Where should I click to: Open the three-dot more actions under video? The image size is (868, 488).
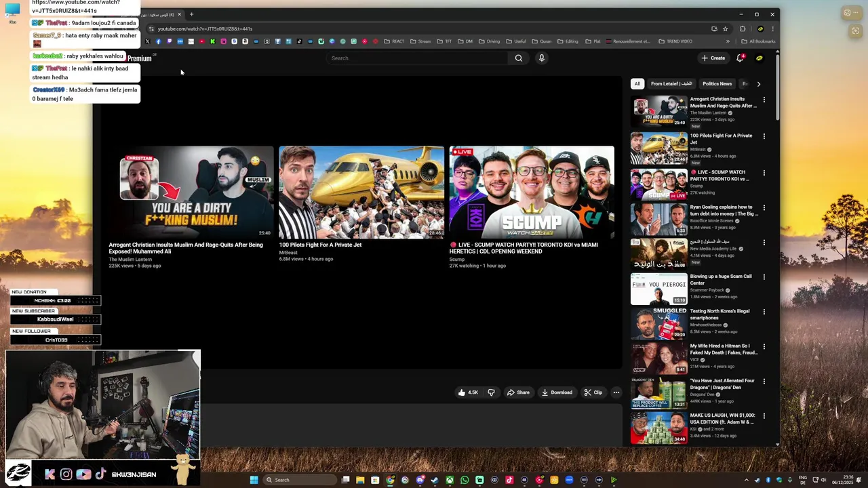tap(616, 392)
